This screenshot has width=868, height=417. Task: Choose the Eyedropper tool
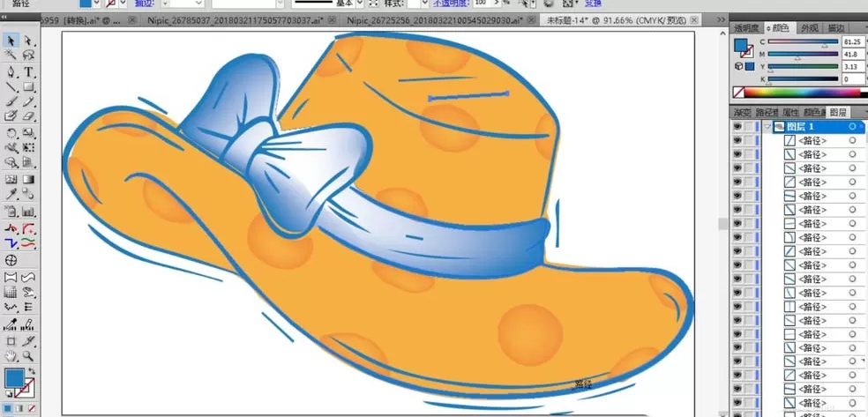pyautogui.click(x=11, y=194)
